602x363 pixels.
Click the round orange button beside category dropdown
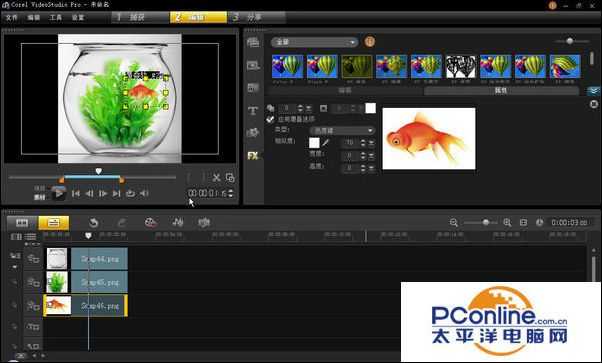(x=369, y=41)
